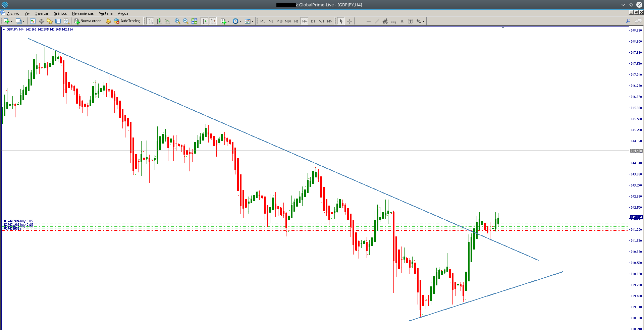Switch chart to candlestick mode

coord(159,21)
